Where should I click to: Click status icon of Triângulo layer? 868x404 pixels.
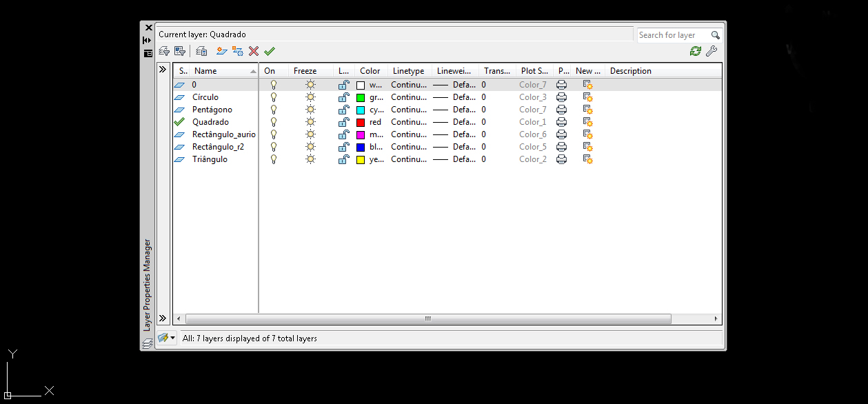(180, 159)
